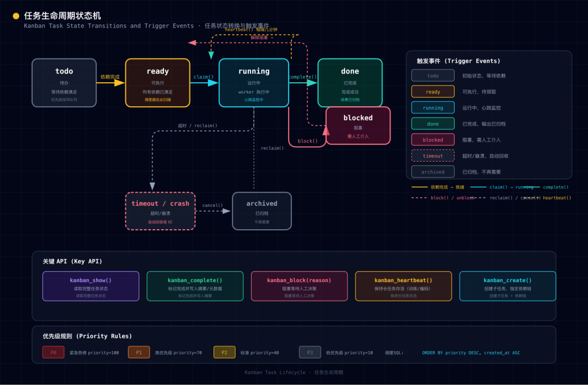Select the todo state node in the diagram

coord(64,83)
